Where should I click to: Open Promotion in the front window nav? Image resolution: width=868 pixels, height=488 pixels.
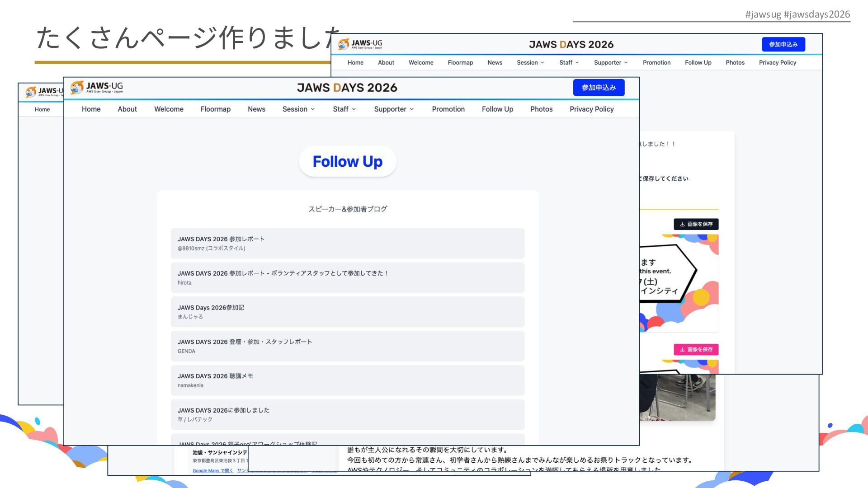(448, 109)
